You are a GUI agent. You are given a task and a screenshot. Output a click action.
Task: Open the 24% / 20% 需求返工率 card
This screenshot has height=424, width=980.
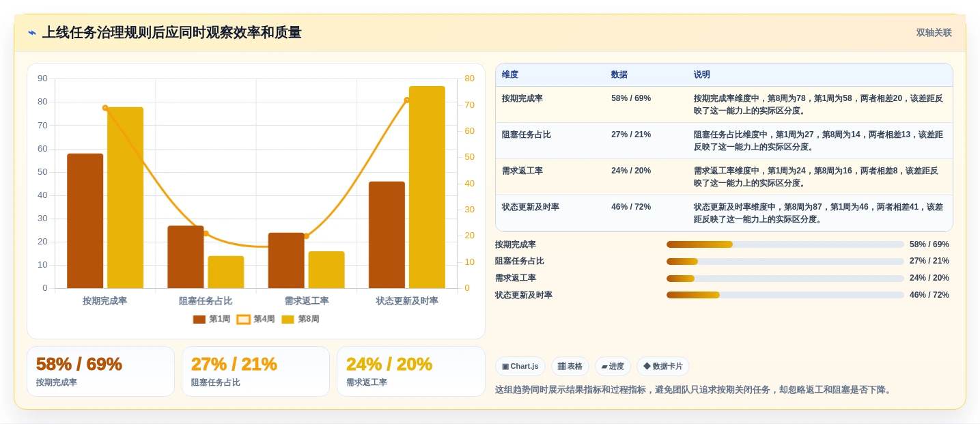point(410,371)
